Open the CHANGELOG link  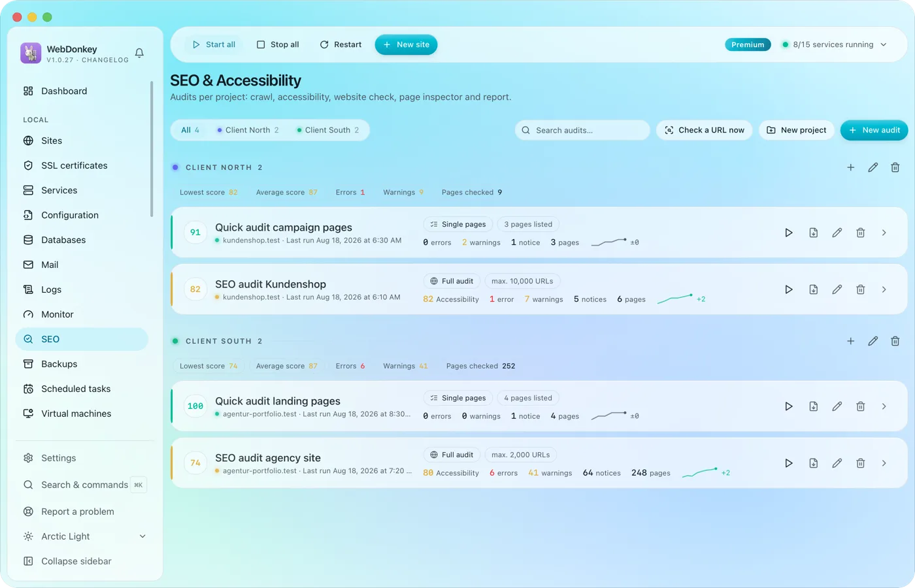click(105, 60)
